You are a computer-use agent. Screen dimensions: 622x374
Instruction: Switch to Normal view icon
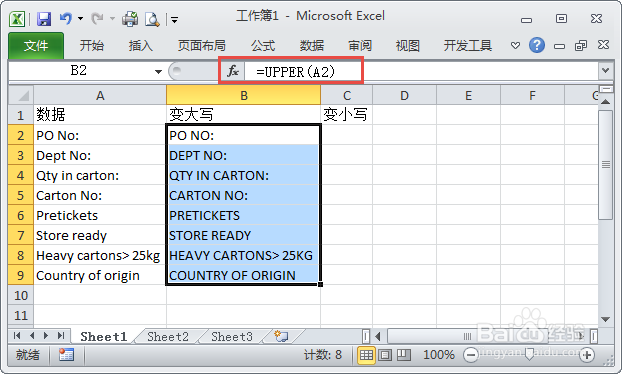[x=366, y=355]
